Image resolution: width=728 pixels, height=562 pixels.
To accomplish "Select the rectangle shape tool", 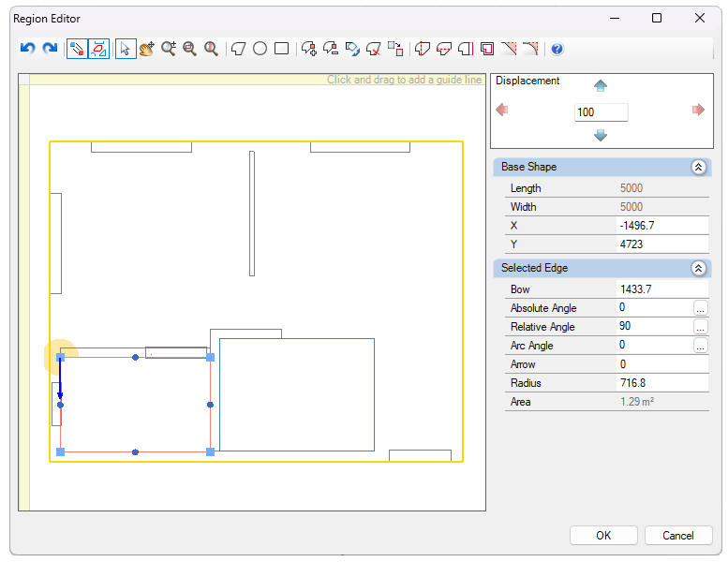I will coord(282,49).
